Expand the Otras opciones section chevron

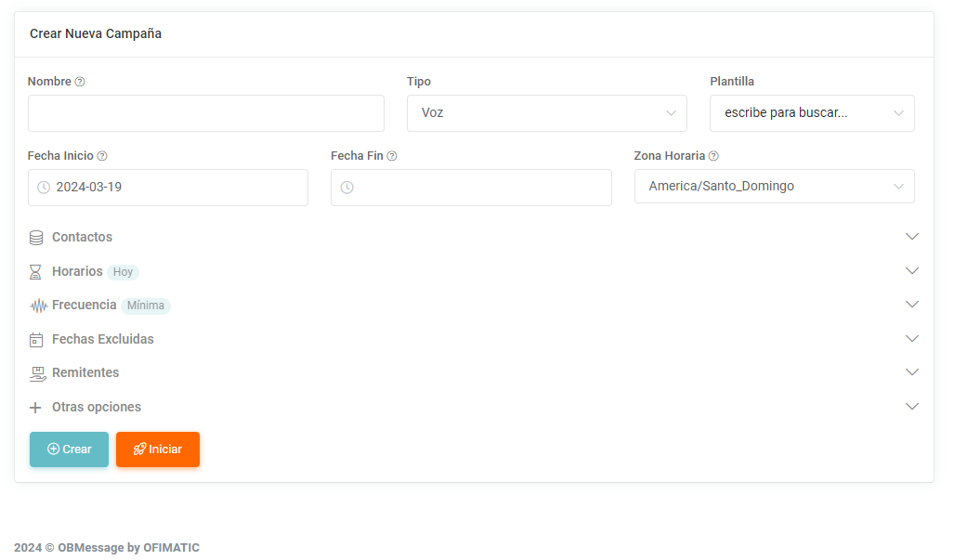tap(912, 407)
